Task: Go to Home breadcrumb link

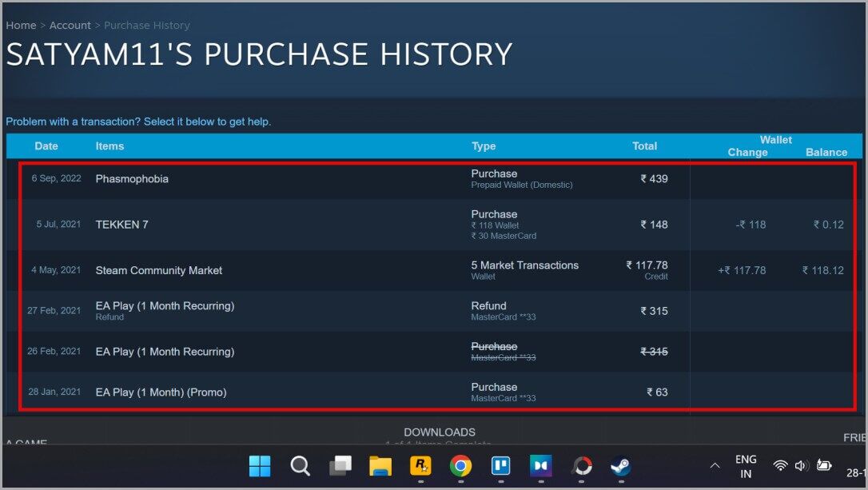Action: click(x=21, y=26)
